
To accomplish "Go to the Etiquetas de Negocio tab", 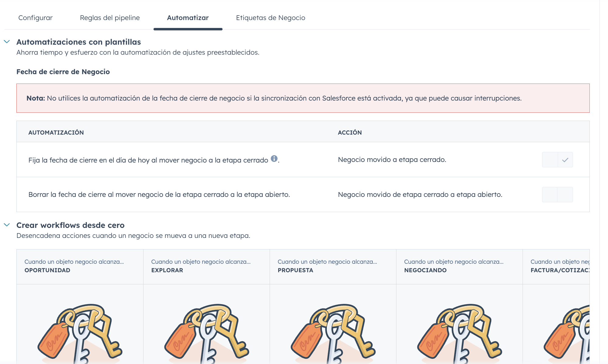I will click(x=270, y=18).
